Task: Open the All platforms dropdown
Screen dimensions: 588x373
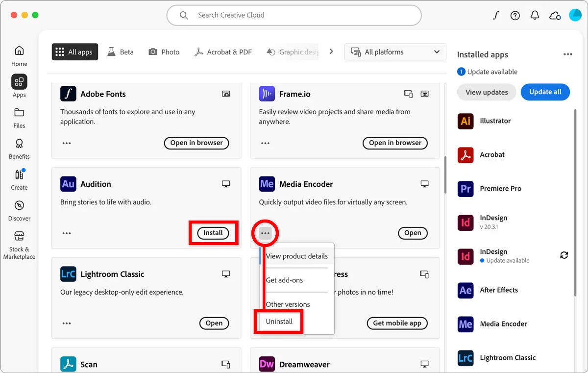Action: tap(395, 52)
